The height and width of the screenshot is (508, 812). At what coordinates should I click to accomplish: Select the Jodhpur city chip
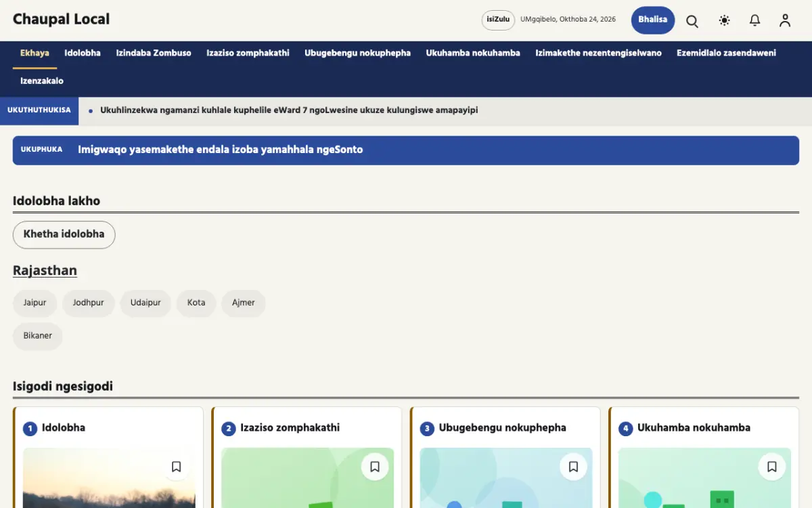coord(89,303)
